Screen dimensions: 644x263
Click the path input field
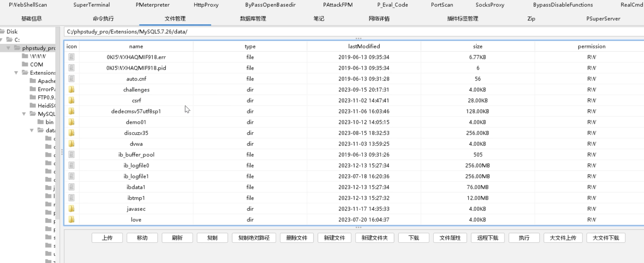309,32
